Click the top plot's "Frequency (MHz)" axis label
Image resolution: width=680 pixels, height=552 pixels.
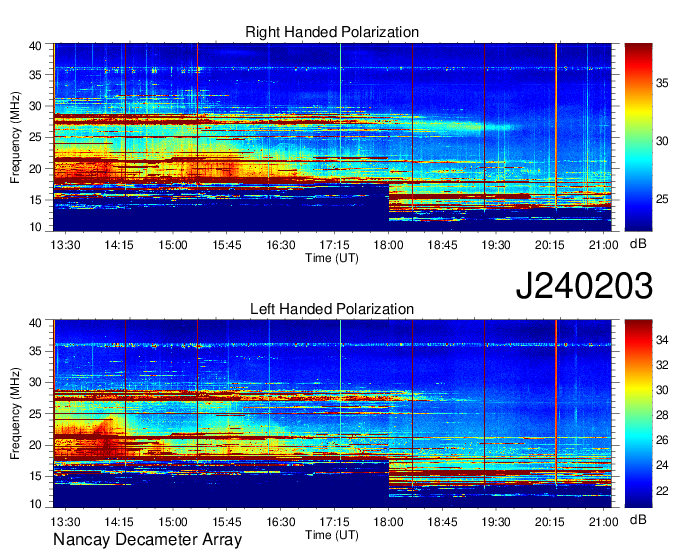[15, 137]
